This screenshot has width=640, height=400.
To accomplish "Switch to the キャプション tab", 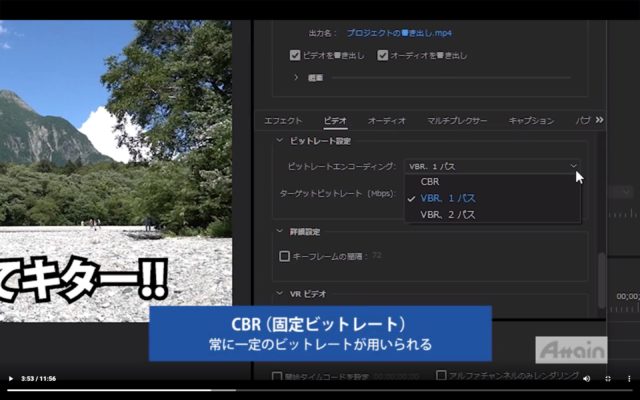I will coord(531,121).
